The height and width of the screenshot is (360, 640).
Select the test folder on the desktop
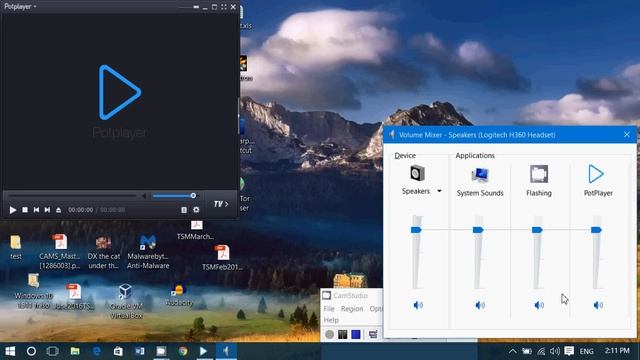(x=16, y=247)
